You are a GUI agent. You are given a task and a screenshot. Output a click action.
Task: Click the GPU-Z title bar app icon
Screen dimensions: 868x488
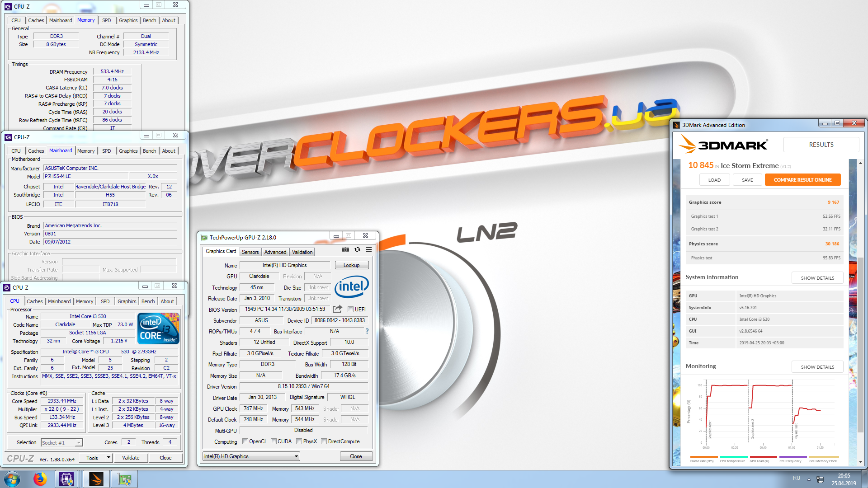pyautogui.click(x=204, y=237)
